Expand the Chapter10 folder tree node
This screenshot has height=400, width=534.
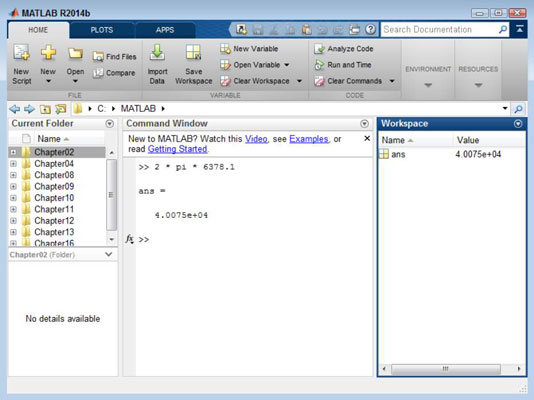tap(13, 198)
